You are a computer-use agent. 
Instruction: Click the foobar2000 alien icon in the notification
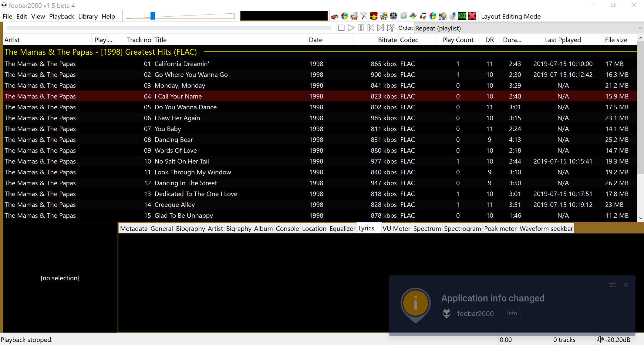click(x=447, y=313)
